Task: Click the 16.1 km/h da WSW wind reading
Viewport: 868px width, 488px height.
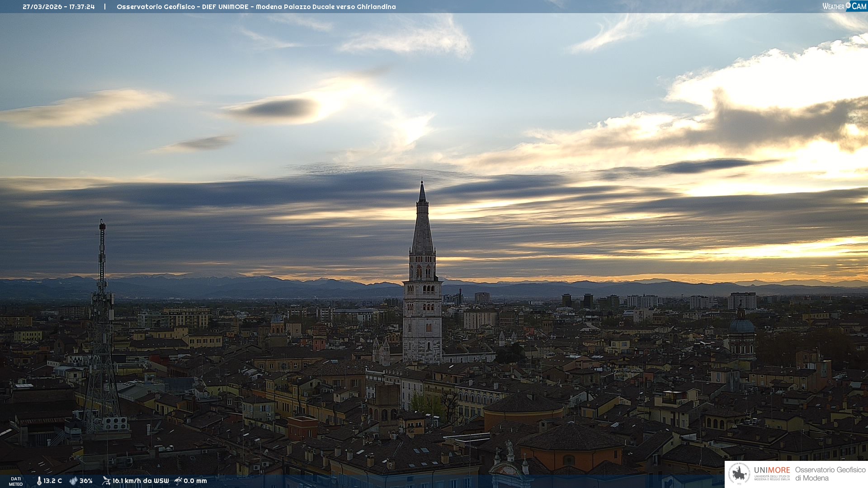Action: (x=141, y=481)
